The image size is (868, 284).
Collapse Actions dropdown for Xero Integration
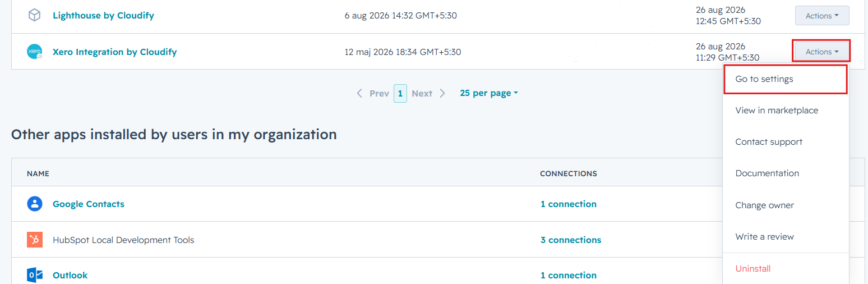tap(822, 52)
